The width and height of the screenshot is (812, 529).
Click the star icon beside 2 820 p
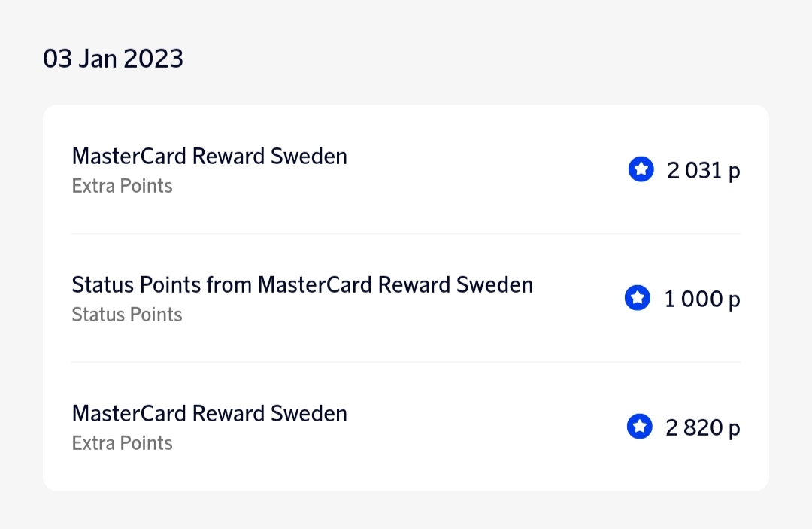click(x=639, y=427)
